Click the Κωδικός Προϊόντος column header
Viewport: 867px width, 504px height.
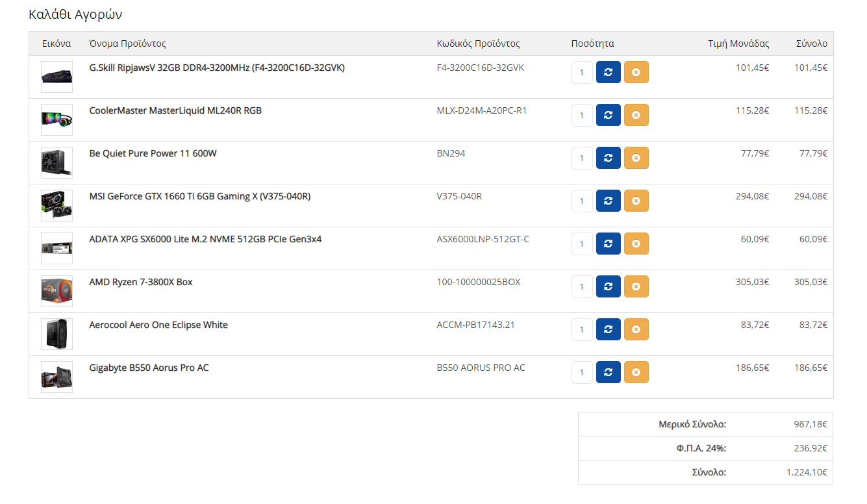(x=479, y=44)
